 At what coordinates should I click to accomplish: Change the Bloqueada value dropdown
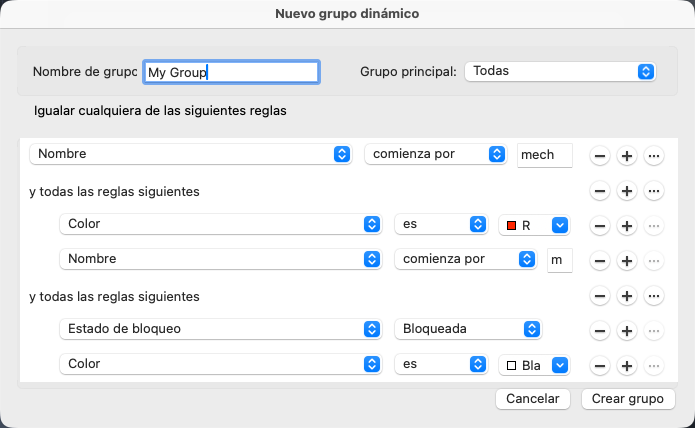tap(468, 329)
